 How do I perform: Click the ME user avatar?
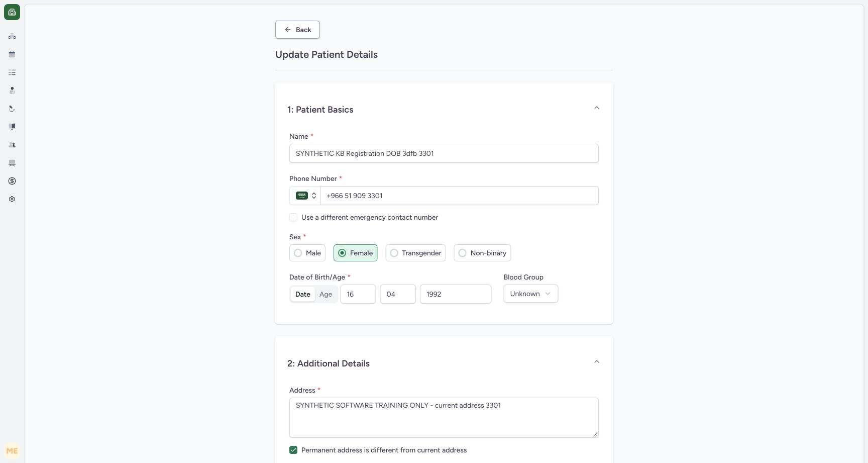pos(12,451)
